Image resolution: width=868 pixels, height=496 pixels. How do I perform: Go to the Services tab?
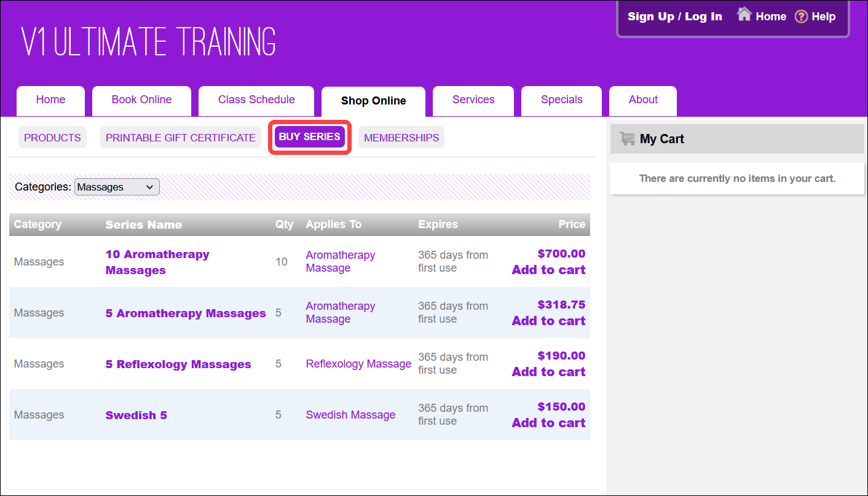pyautogui.click(x=473, y=100)
